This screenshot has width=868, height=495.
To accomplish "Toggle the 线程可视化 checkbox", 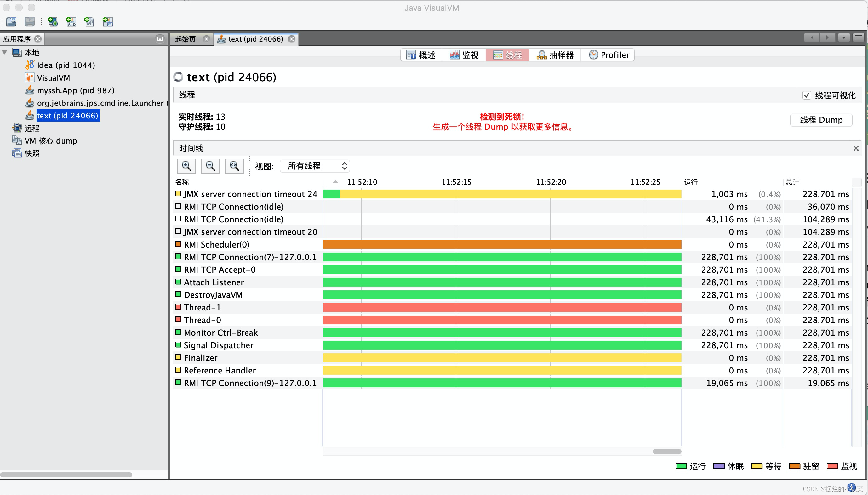I will pyautogui.click(x=807, y=95).
